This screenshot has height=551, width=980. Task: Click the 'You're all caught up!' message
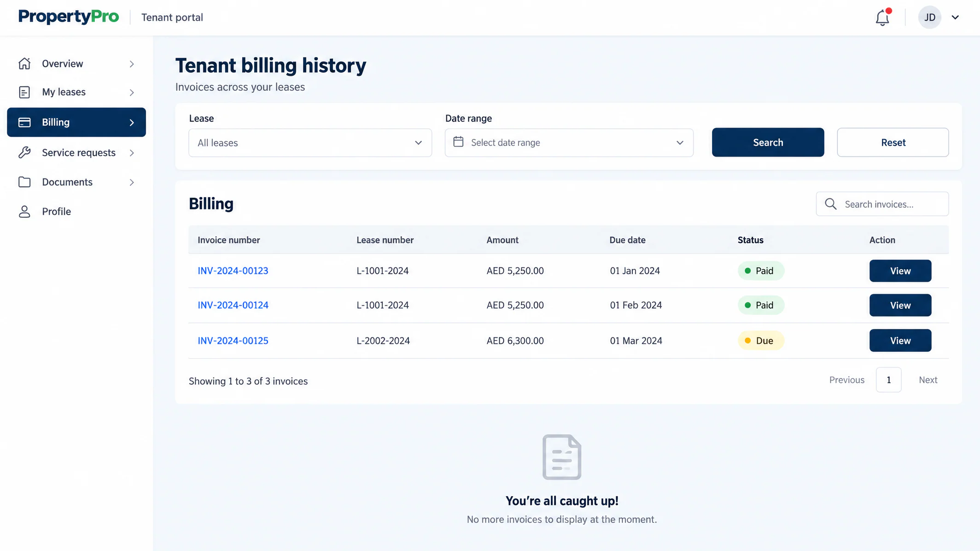[562, 501]
